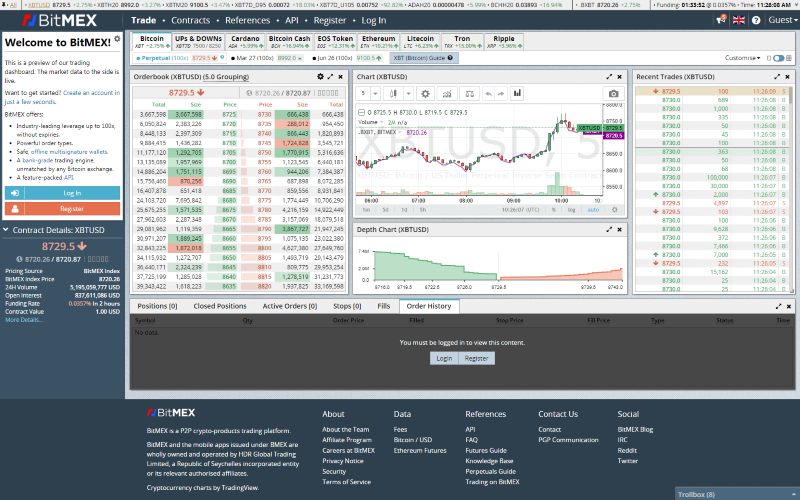Switch to the Stops tab
Image resolution: width=800 pixels, height=500 pixels.
[x=347, y=306]
